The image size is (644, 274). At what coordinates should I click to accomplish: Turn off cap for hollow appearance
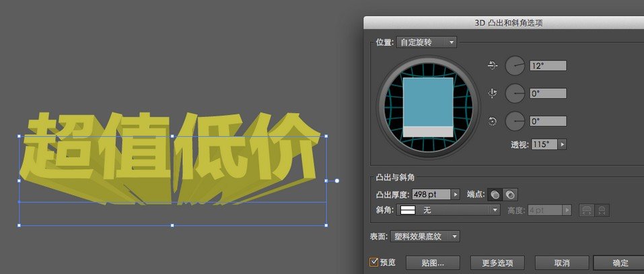pyautogui.click(x=511, y=195)
